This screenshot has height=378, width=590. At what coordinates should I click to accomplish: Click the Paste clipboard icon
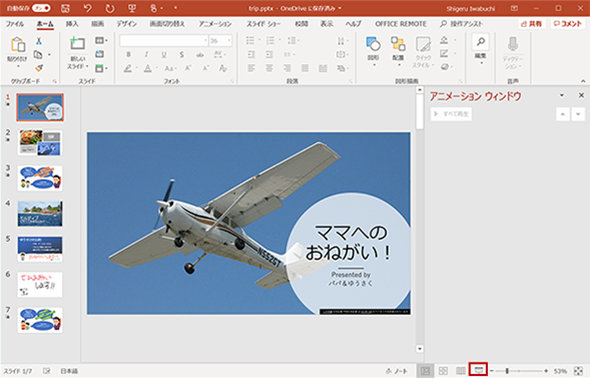pyautogui.click(x=17, y=45)
